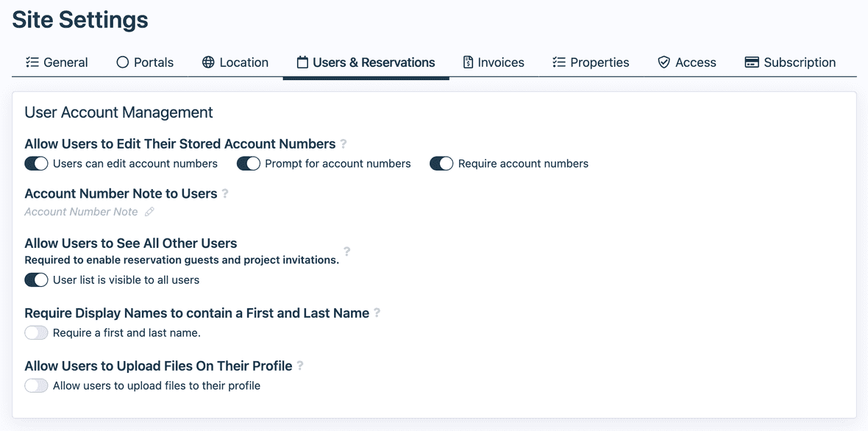The width and height of the screenshot is (868, 431).
Task: Disable Users can edit account numbers toggle
Action: pyautogui.click(x=36, y=163)
